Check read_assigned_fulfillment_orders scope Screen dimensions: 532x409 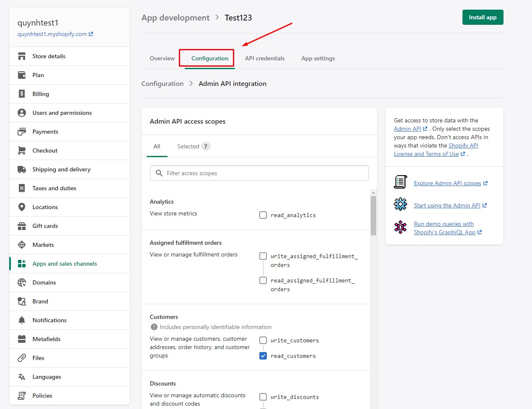pos(263,280)
